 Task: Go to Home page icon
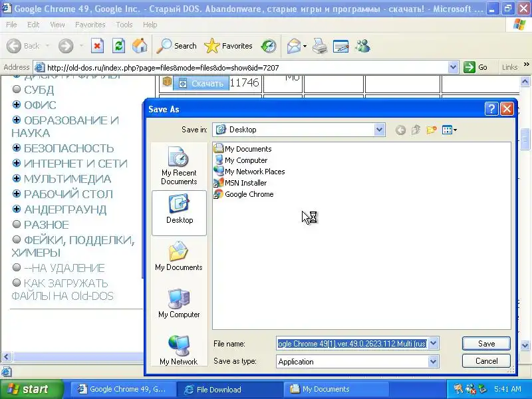point(140,46)
